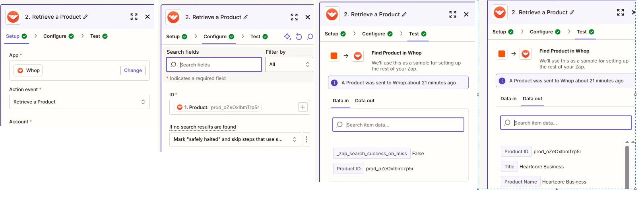
Task: Click ID field containing Product pill
Action: pyautogui.click(x=240, y=107)
